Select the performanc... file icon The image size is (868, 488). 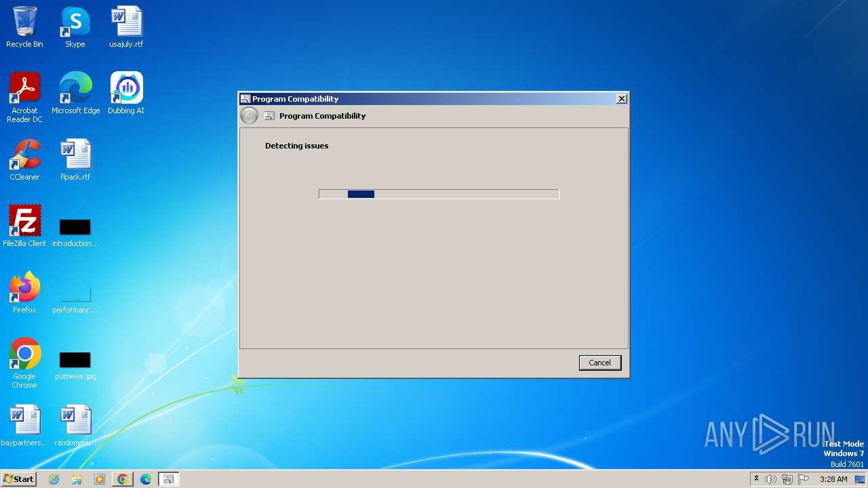click(x=75, y=299)
